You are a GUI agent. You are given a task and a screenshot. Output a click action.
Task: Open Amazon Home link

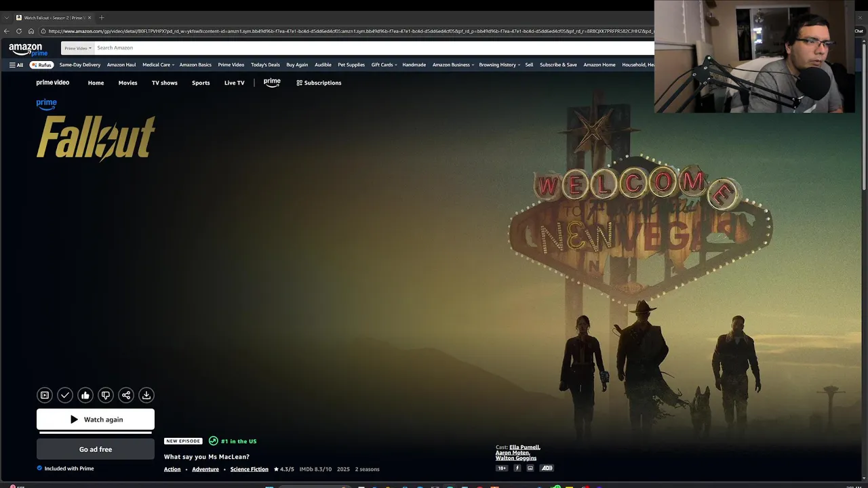599,65
